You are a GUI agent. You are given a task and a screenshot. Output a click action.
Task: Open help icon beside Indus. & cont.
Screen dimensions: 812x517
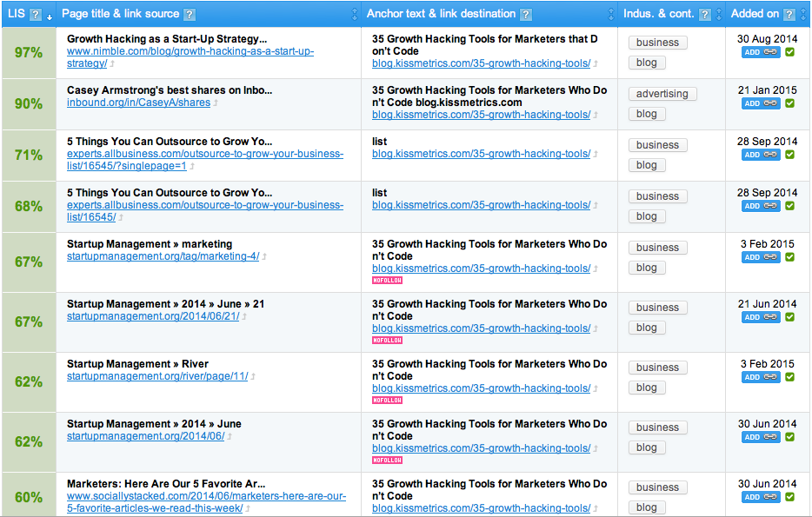point(704,15)
